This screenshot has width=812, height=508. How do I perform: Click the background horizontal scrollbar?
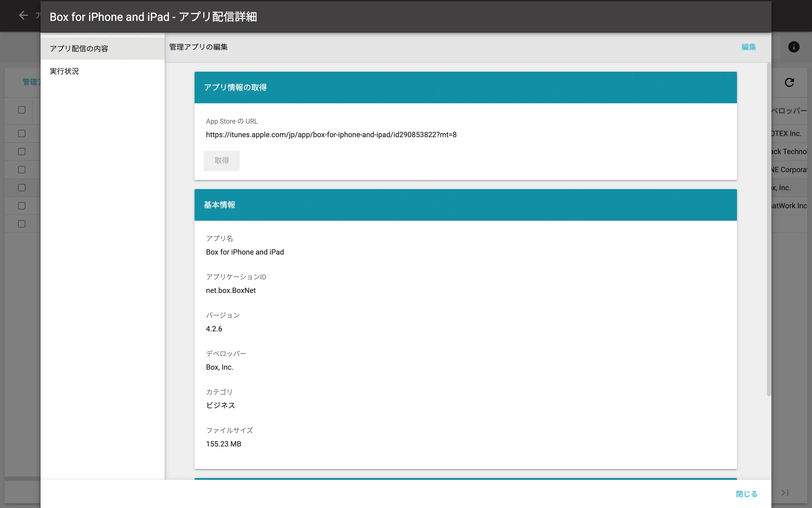[23, 478]
